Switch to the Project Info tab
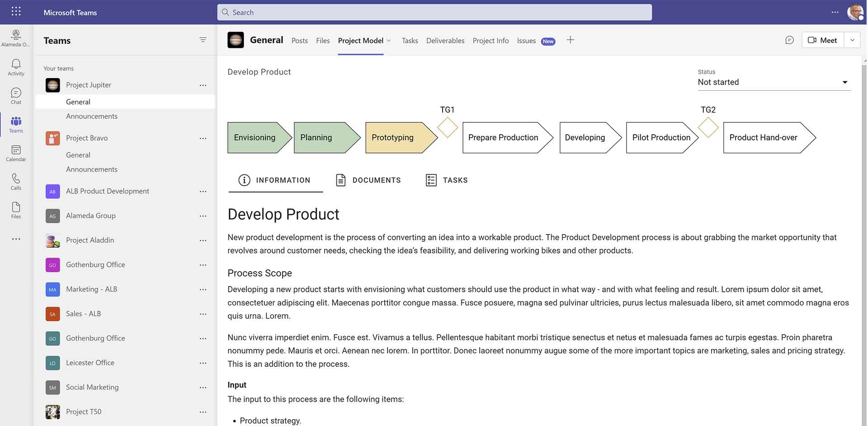Image resolution: width=868 pixels, height=426 pixels. click(x=491, y=41)
